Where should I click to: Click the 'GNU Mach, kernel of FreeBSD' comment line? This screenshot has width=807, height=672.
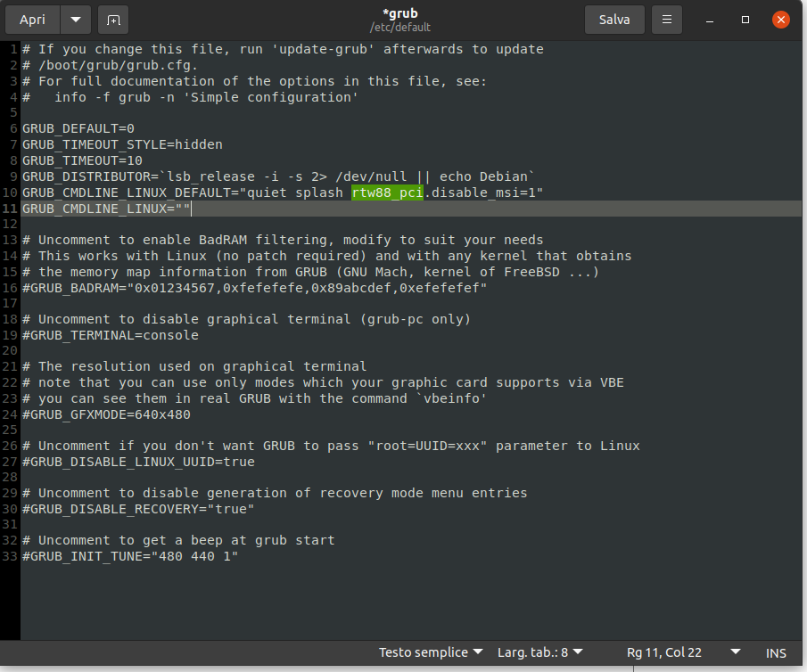tap(311, 272)
